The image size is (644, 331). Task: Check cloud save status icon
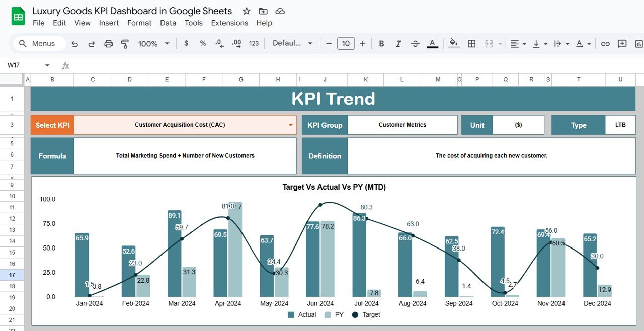coord(280,11)
